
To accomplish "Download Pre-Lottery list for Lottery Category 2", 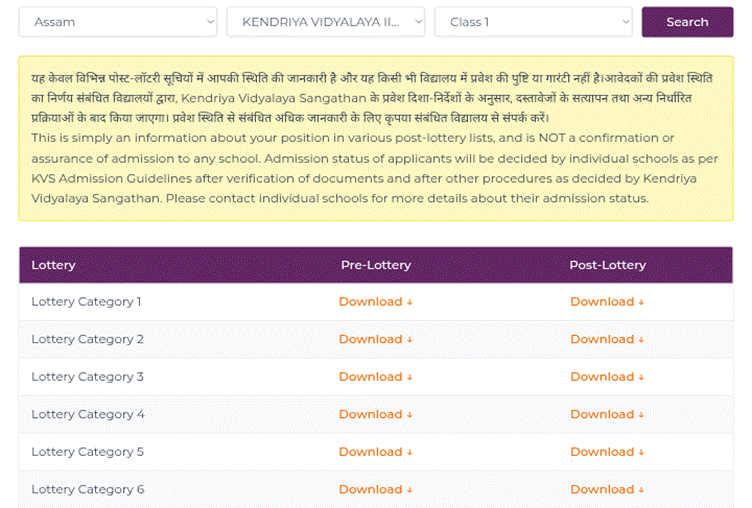I will (x=376, y=339).
